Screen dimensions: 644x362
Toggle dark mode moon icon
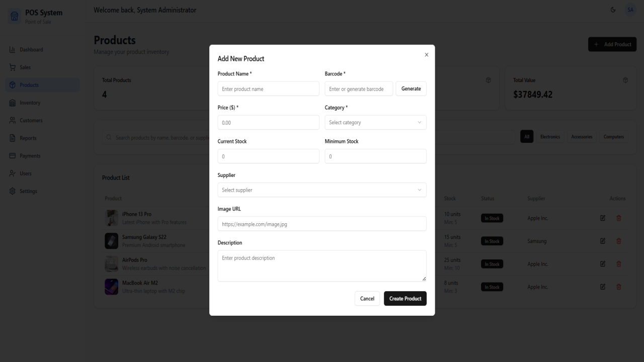(x=613, y=10)
